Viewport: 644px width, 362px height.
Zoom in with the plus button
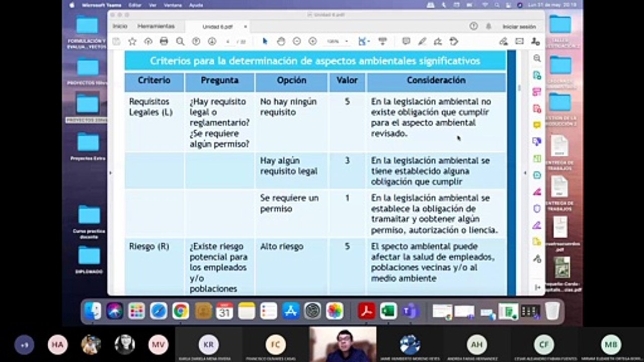(x=312, y=41)
